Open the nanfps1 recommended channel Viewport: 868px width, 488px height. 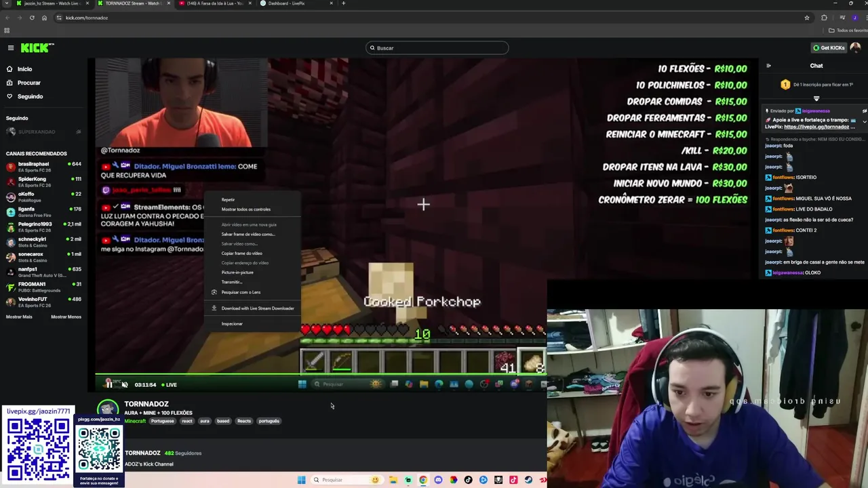tap(43, 272)
